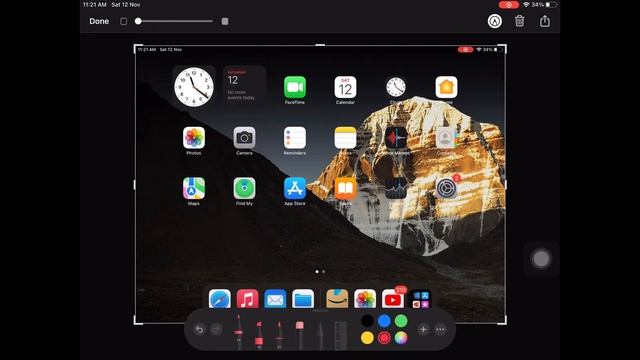Select the Pencil drawing tool
640x360 pixels.
279,335
